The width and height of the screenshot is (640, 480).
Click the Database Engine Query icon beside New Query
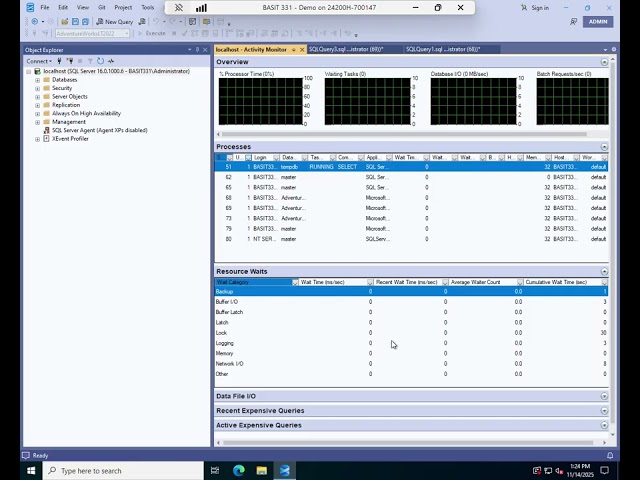142,22
